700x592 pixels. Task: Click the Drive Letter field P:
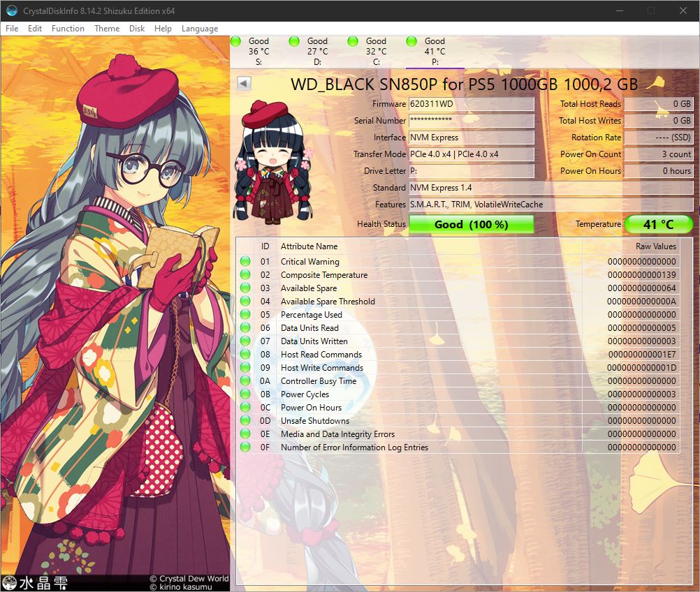[472, 171]
